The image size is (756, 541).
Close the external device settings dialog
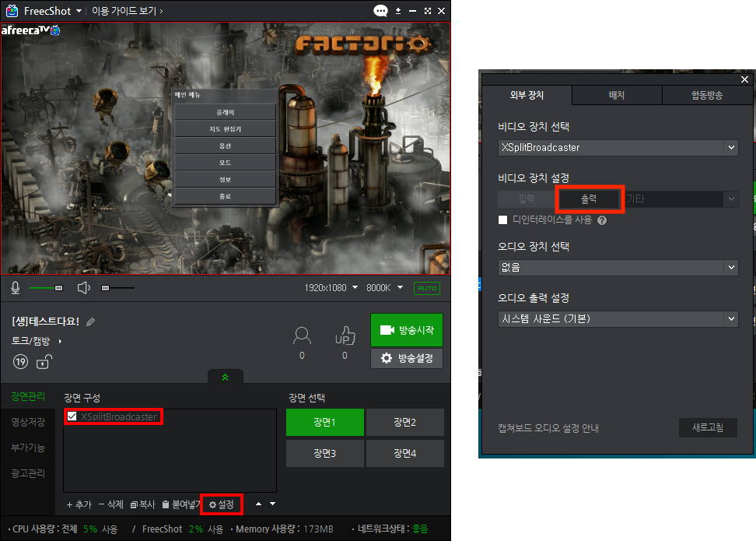tap(744, 79)
